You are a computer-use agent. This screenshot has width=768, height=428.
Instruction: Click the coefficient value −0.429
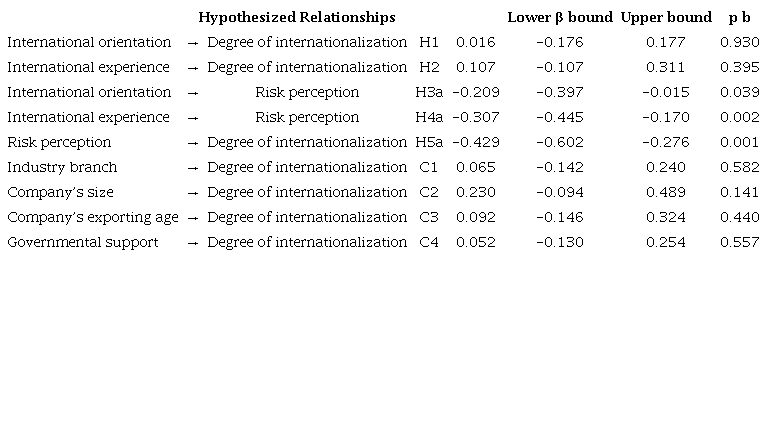point(475,142)
